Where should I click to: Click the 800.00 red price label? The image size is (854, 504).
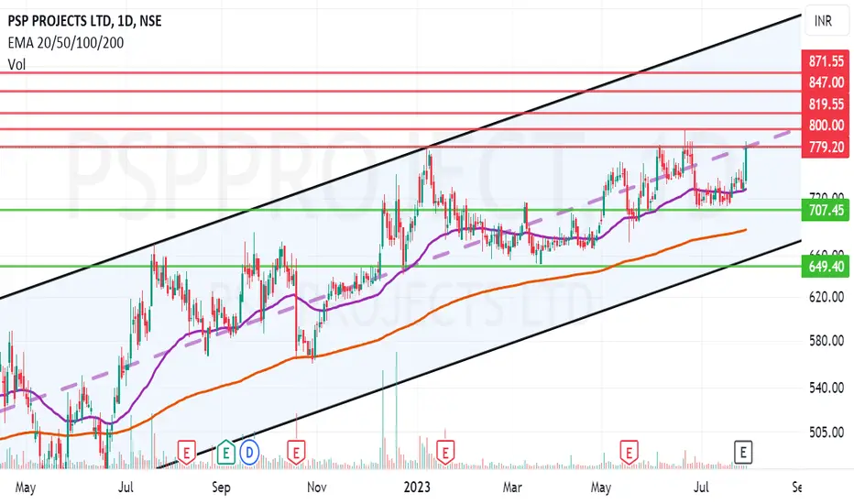(825, 125)
